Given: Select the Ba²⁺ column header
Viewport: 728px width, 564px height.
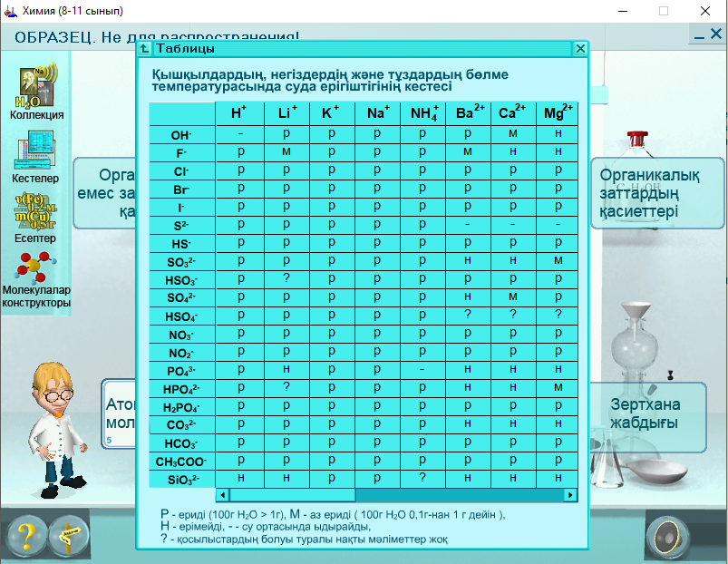Looking at the screenshot, I should (468, 113).
